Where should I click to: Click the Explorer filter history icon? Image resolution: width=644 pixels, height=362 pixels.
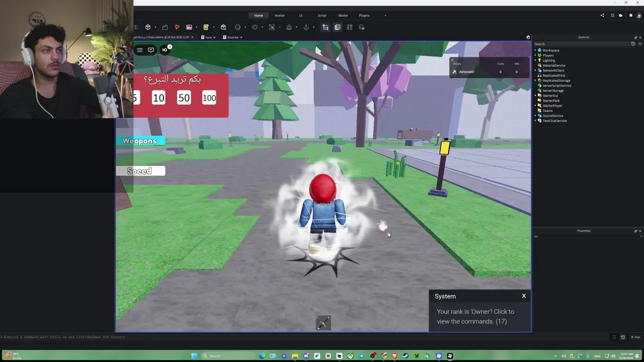[633, 44]
